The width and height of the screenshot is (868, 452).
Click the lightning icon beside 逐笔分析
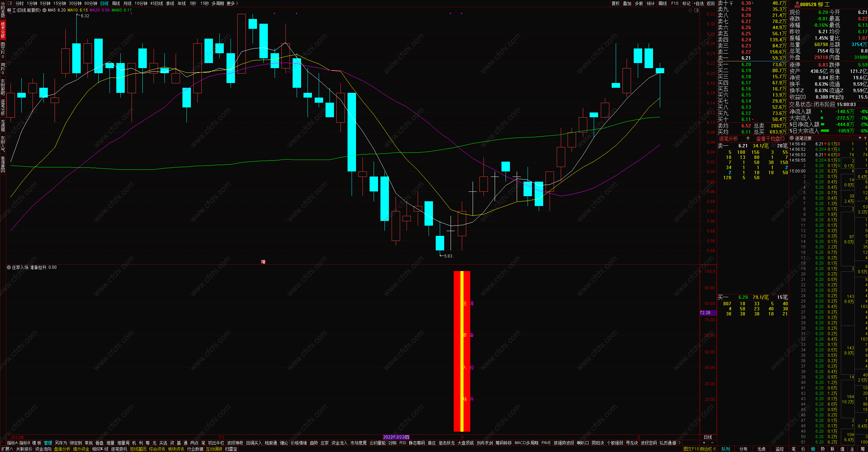click(748, 139)
